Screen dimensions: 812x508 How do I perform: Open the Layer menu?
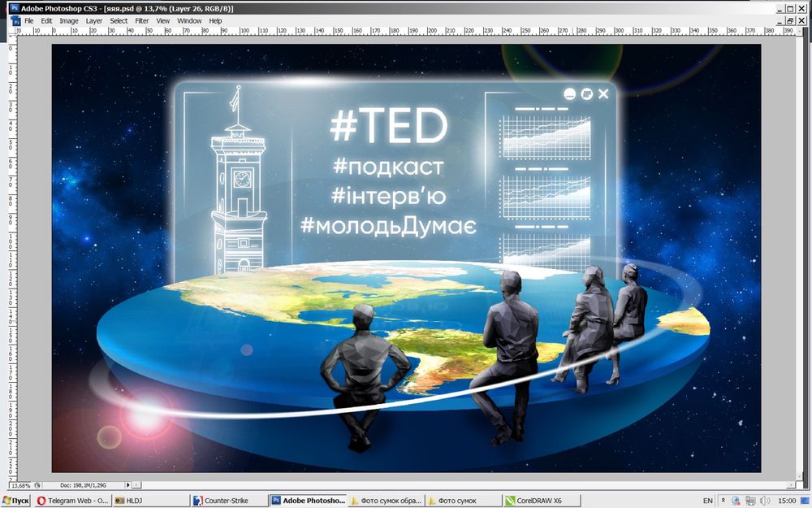[x=93, y=21]
